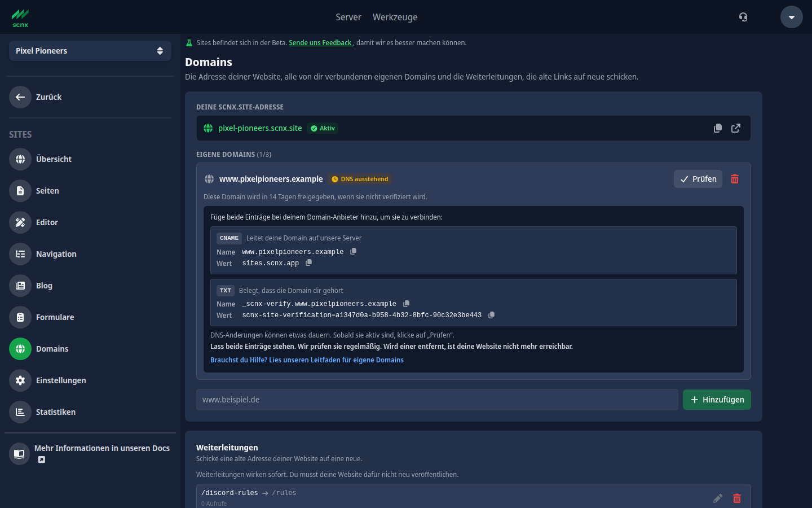Open Mehr Informationen in unseren Docs
Screen dimensions: 812x508
click(90, 454)
